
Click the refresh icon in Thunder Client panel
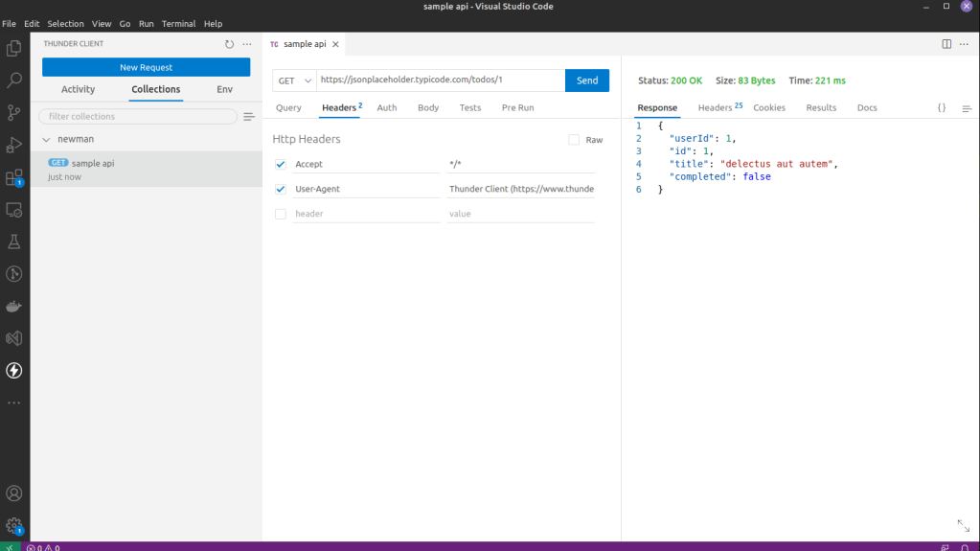pos(229,44)
